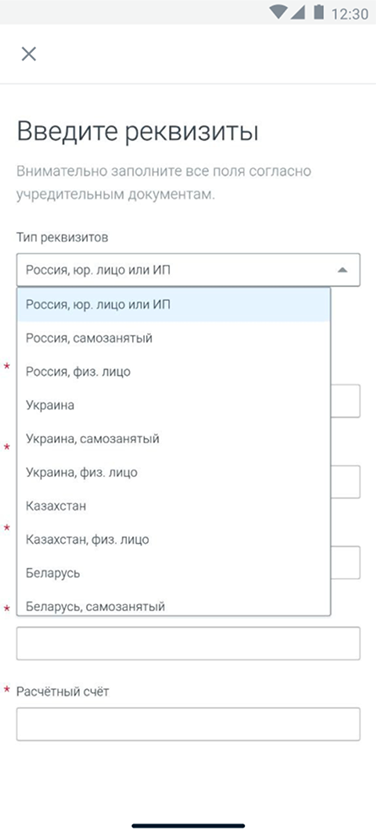Click the Тип реквизитов combo box field

[188, 270]
